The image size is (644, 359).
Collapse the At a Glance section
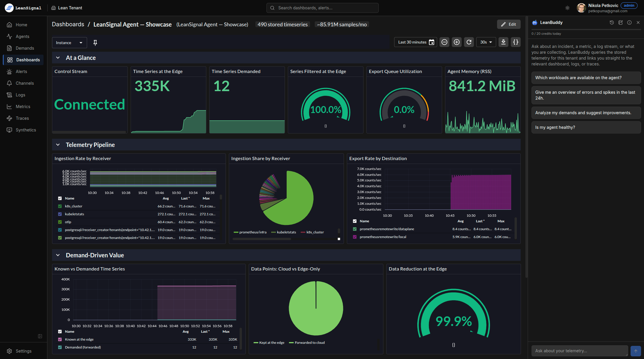[x=58, y=58]
